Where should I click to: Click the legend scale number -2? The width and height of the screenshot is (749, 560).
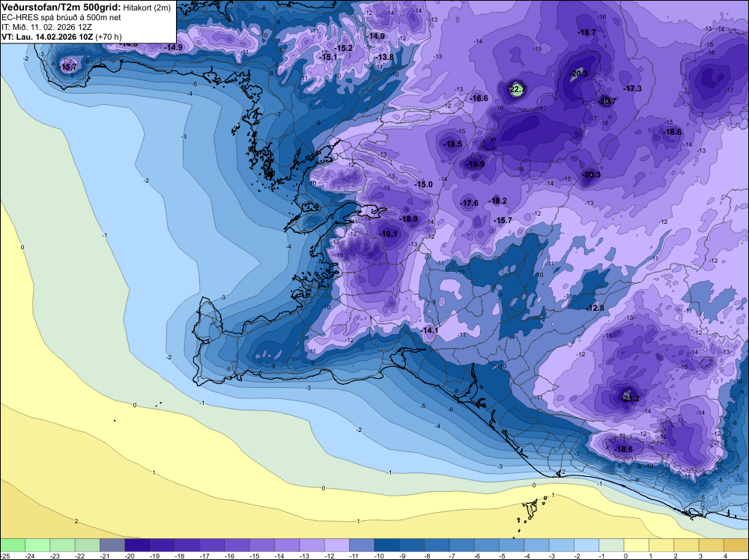tap(578, 556)
